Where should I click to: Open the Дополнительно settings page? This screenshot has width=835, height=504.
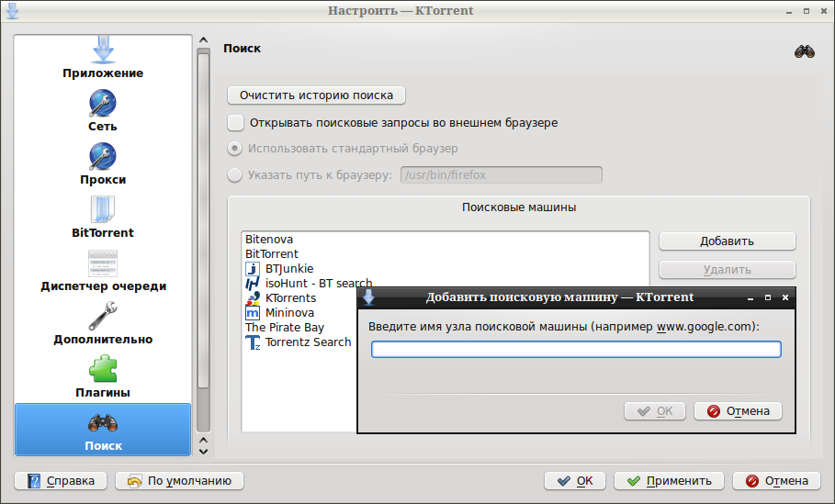point(103,323)
